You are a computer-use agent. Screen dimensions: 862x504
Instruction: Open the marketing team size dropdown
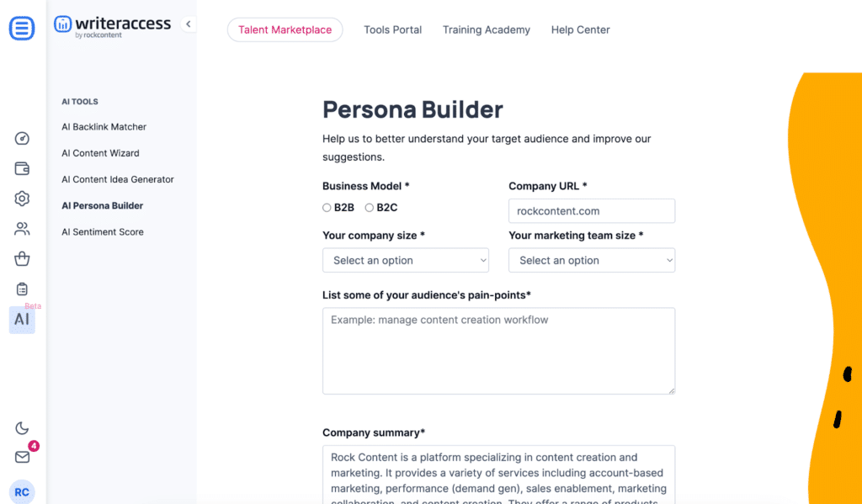(591, 260)
